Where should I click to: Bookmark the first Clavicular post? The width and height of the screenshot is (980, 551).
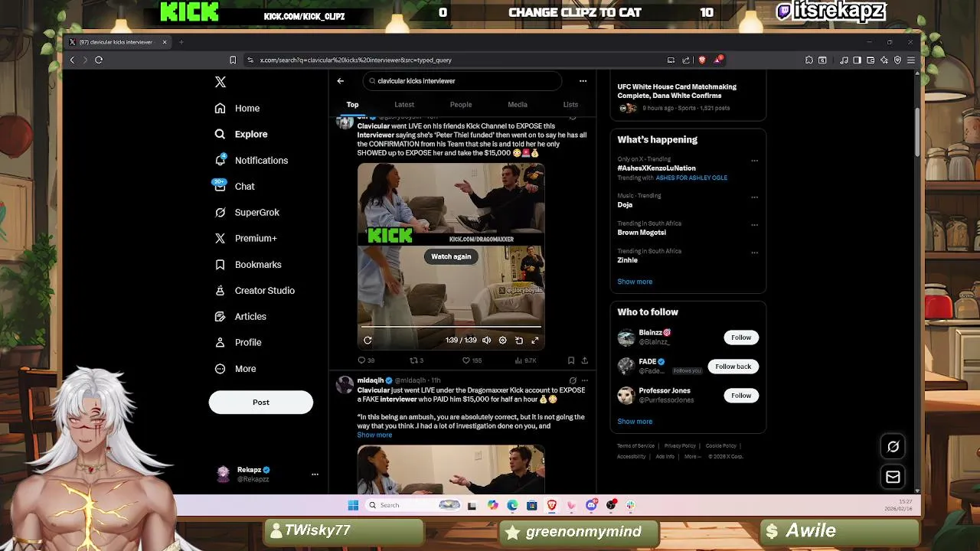tap(571, 360)
